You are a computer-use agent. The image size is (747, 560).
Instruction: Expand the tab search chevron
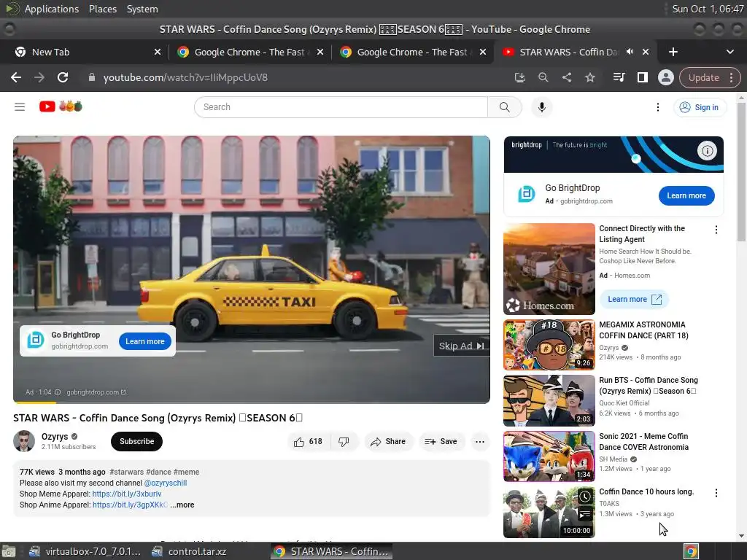(x=729, y=52)
